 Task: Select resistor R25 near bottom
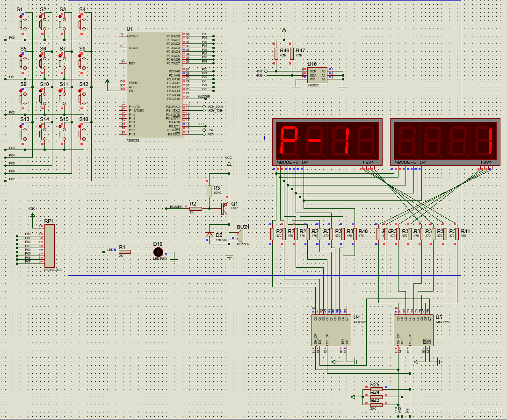coord(377,389)
